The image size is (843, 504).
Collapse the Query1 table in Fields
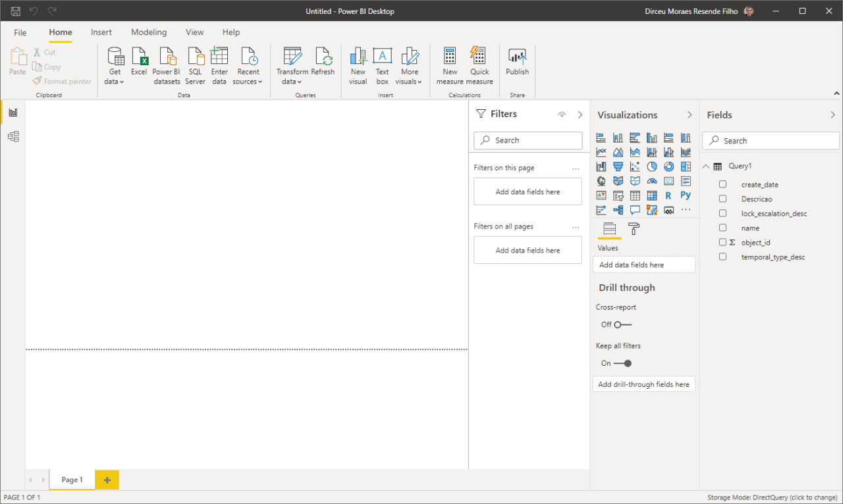click(705, 165)
